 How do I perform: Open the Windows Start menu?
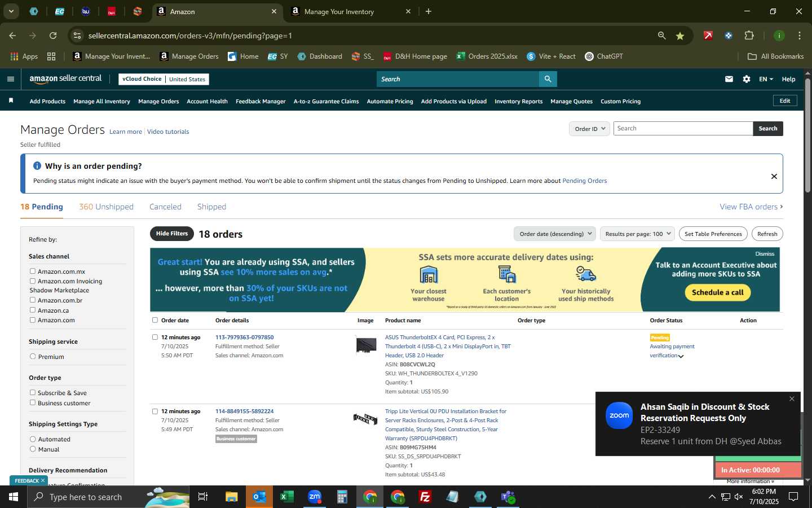coord(14,497)
